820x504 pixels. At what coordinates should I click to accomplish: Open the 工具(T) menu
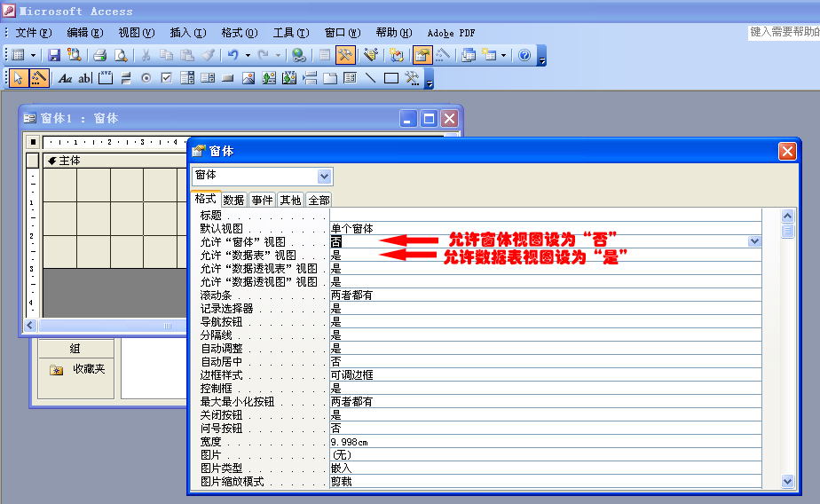291,33
